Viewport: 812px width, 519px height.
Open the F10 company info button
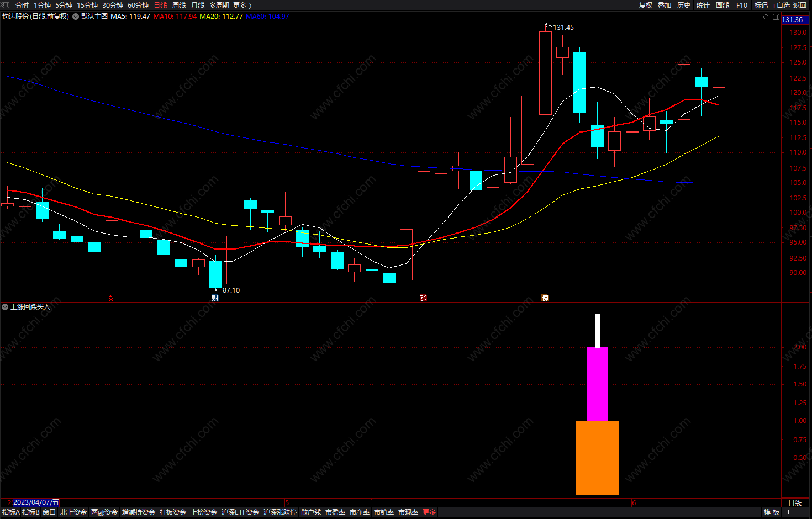coord(742,5)
